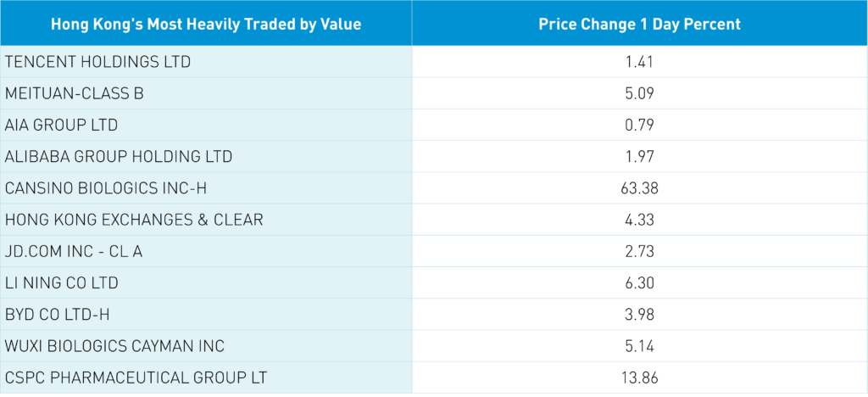
Task: Click CSPC PHARMACEUTICAL GROUP LT
Action: tap(140, 377)
